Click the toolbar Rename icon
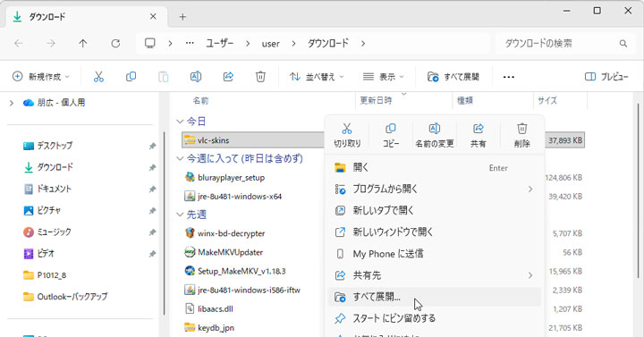This screenshot has width=644, height=337. (196, 77)
